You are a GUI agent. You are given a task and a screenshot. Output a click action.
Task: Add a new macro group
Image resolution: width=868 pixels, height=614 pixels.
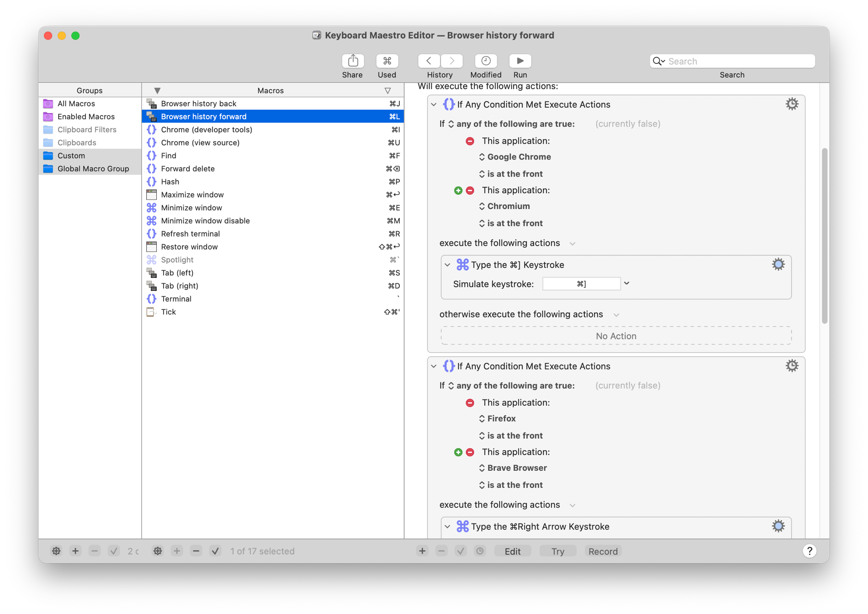pyautogui.click(x=76, y=551)
